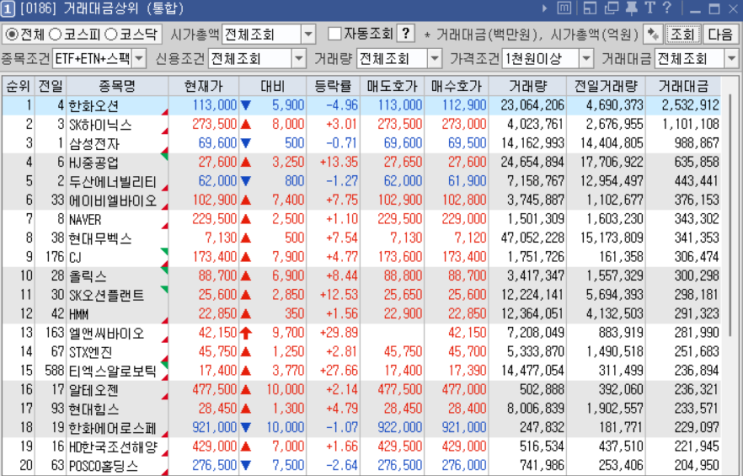This screenshot has height=476, width=743.
Task: Click the ? button next to 자동조회
Action: point(406,34)
